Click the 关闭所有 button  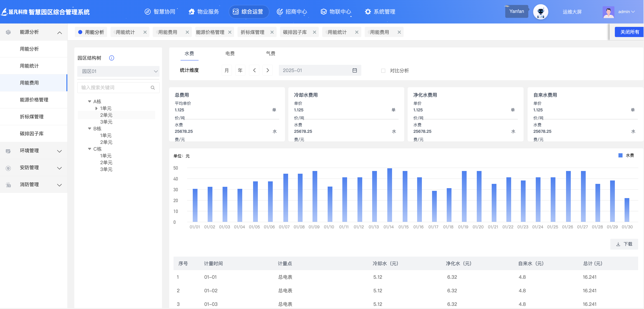tap(629, 32)
